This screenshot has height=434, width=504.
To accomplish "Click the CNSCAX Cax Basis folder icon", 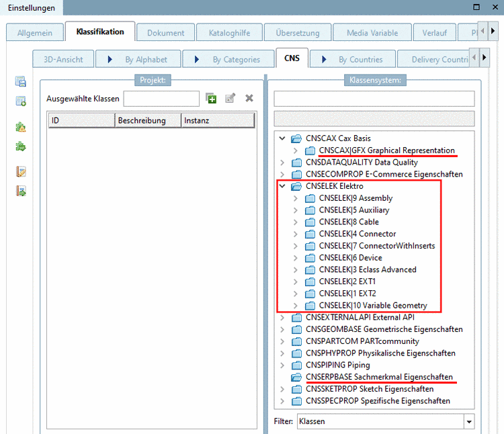I will 296,138.
